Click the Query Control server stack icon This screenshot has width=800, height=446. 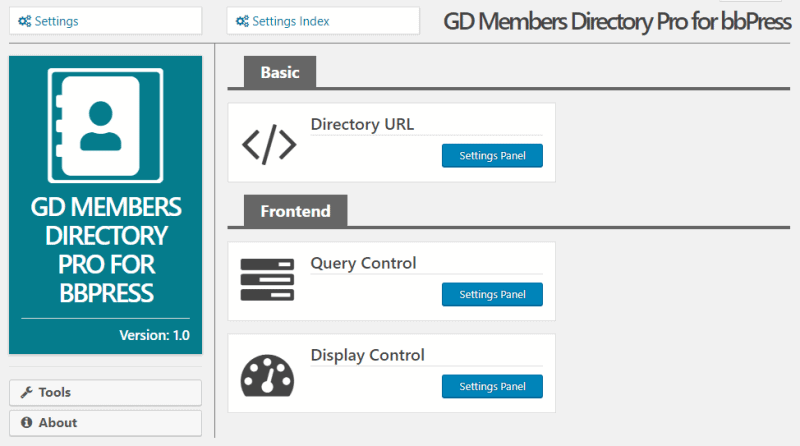267,280
